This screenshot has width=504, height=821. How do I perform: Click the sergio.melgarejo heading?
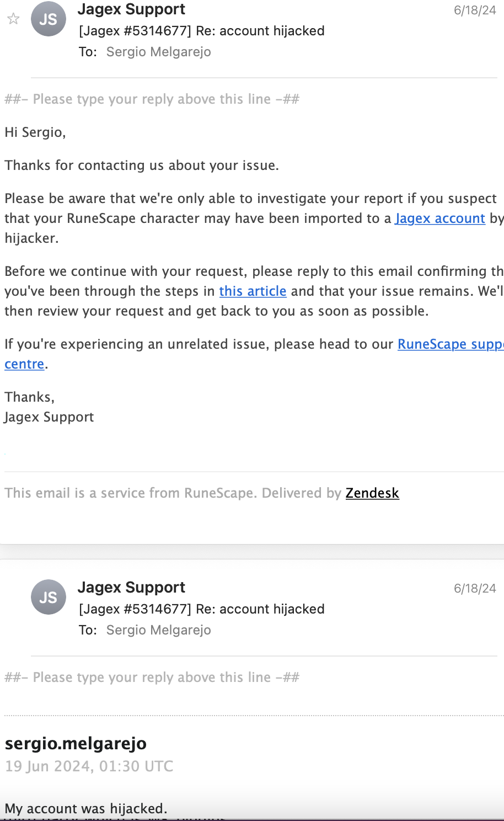pyautogui.click(x=76, y=744)
